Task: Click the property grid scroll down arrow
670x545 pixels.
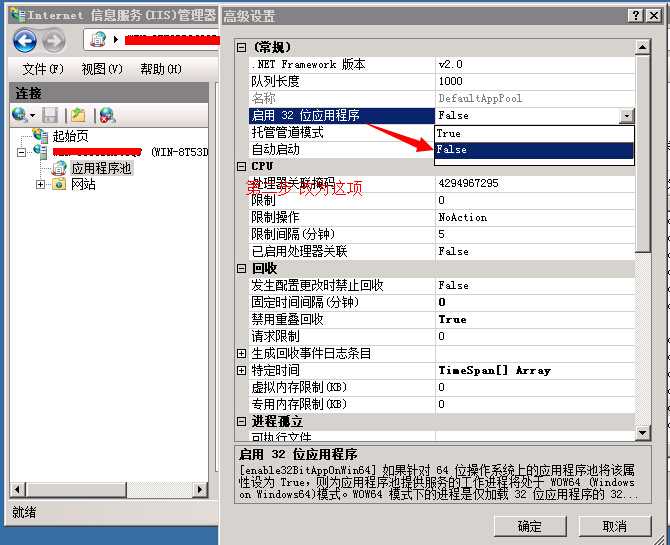Action: 642,433
